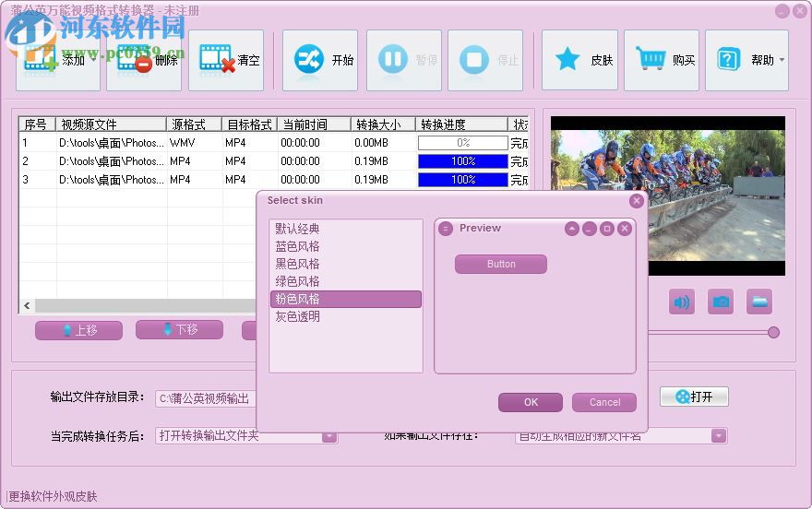This screenshot has width=812, height=509.
Task: Click the 视频源文件 column header
Action: (x=112, y=124)
